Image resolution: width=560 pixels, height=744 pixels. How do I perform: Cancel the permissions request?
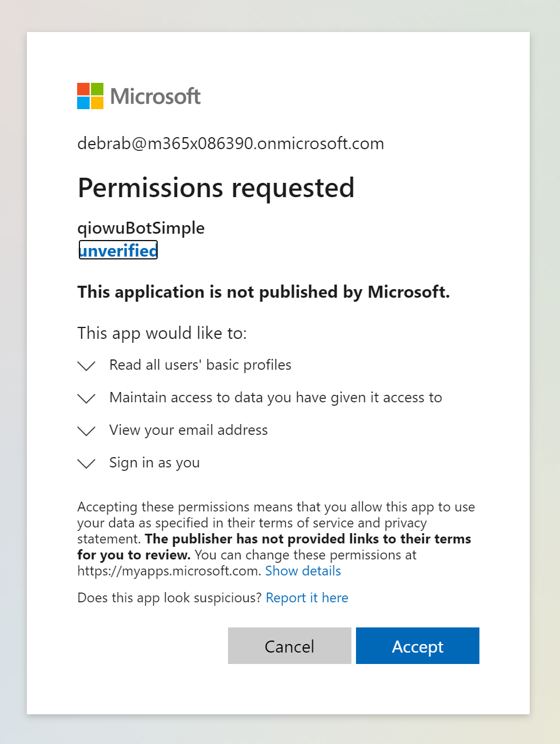[x=289, y=646]
